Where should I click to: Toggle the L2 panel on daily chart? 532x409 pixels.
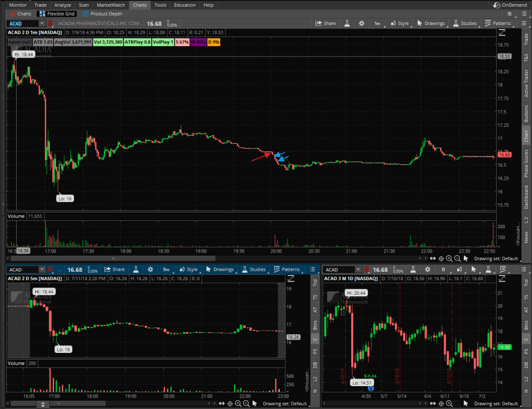[x=526, y=379]
